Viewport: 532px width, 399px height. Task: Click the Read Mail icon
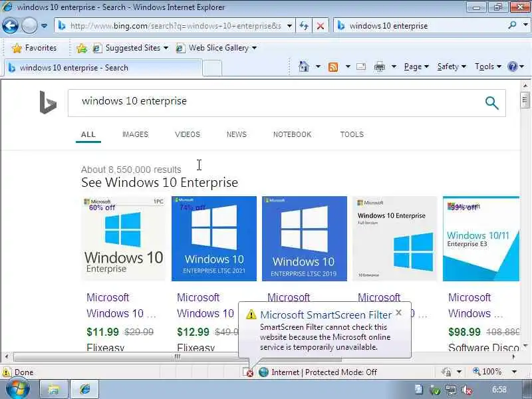(361, 66)
